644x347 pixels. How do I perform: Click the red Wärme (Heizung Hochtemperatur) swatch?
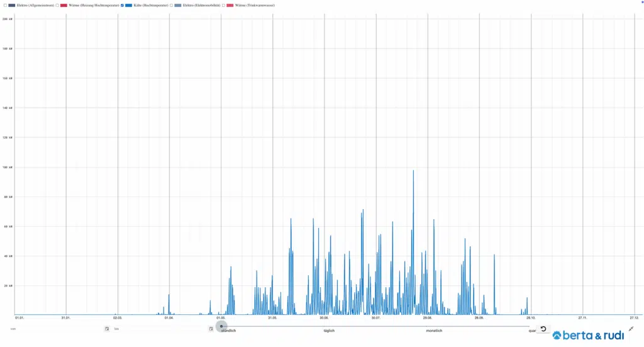tap(64, 5)
